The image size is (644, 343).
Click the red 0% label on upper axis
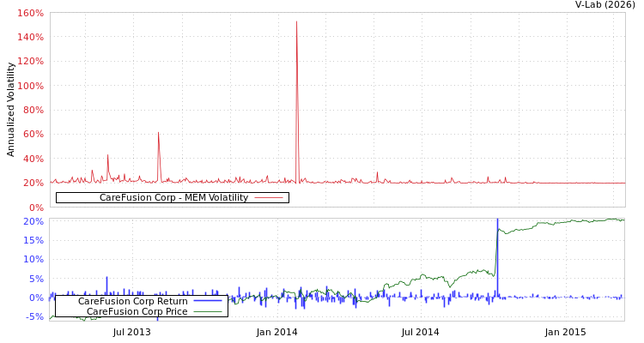pyautogui.click(x=35, y=208)
